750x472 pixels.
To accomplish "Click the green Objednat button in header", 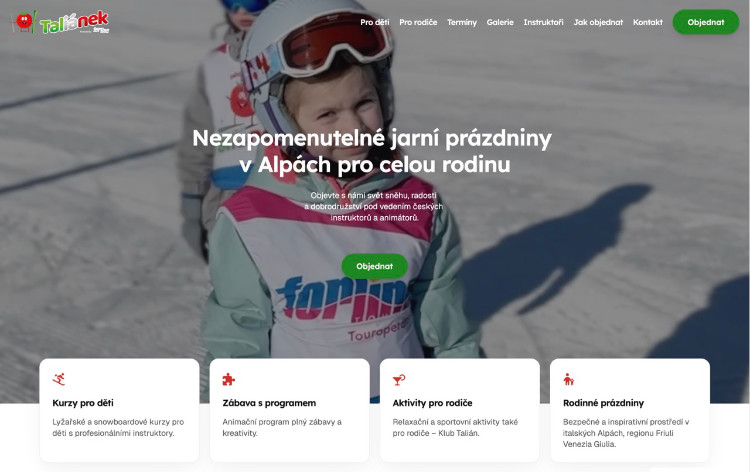I will click(x=706, y=22).
